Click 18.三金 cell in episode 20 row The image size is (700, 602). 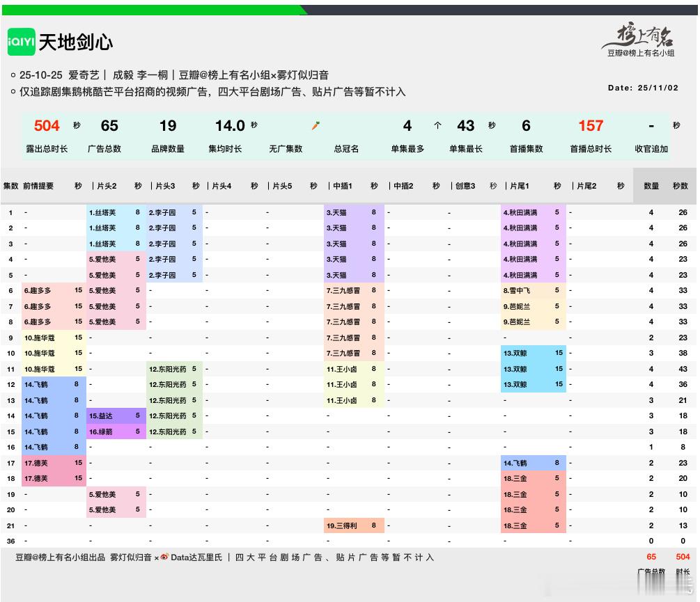point(533,509)
